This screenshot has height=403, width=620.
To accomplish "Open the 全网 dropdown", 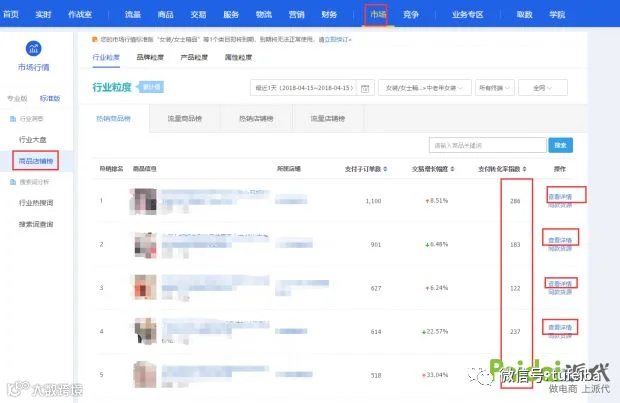I will pyautogui.click(x=542, y=88).
